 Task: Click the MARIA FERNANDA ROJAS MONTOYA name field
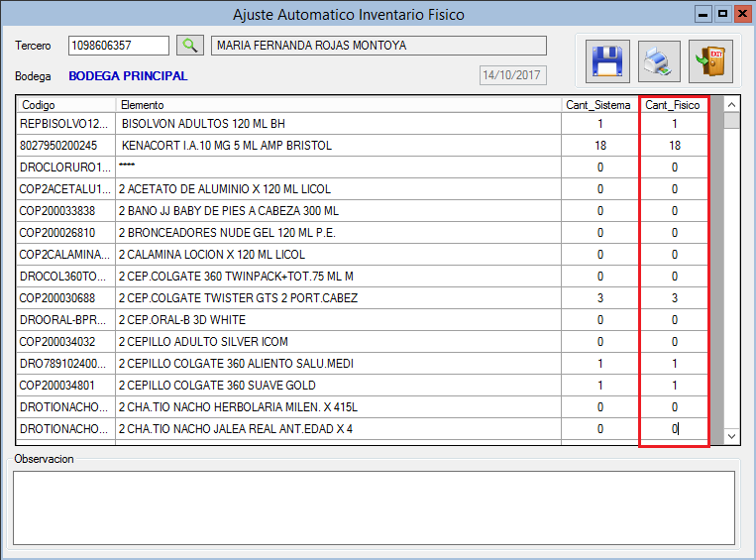(378, 46)
